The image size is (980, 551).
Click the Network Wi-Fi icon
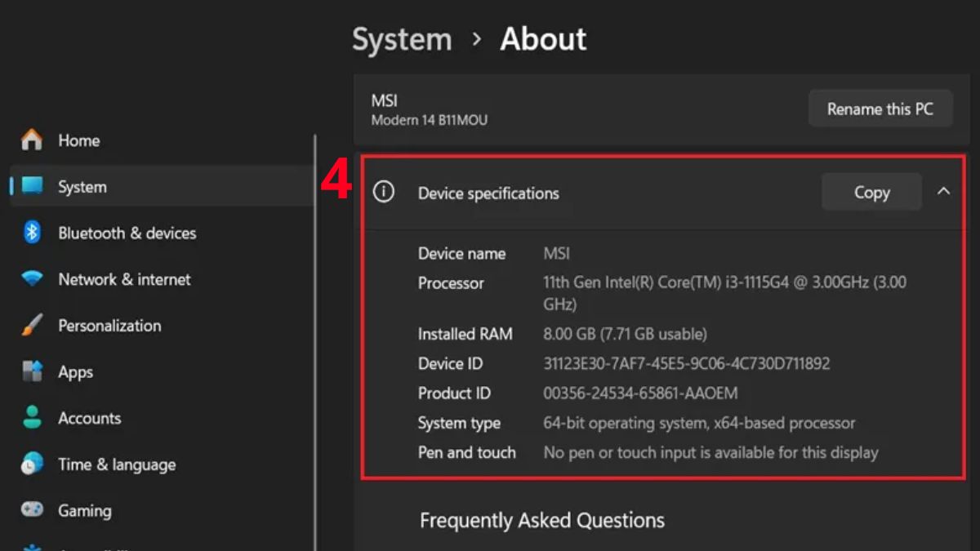point(32,279)
